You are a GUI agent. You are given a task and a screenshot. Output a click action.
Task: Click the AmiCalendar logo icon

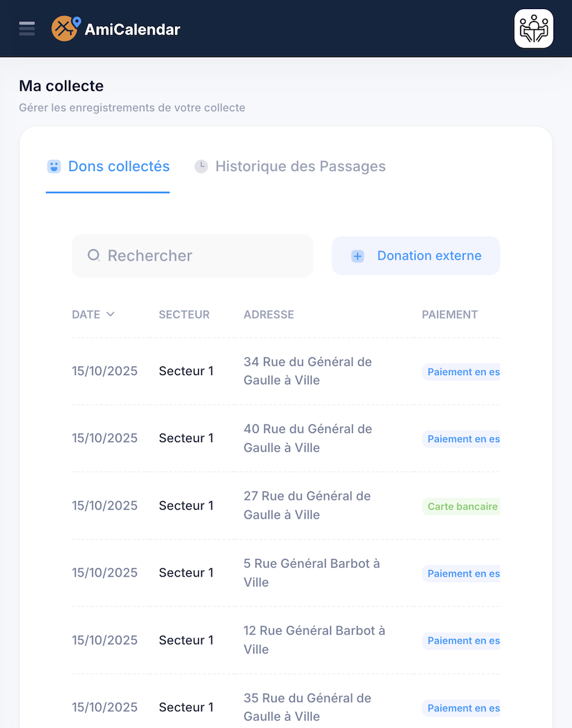click(x=65, y=28)
